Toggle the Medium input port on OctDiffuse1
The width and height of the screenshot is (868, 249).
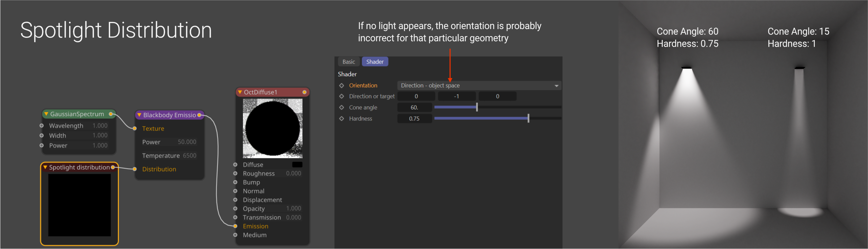[x=235, y=235]
